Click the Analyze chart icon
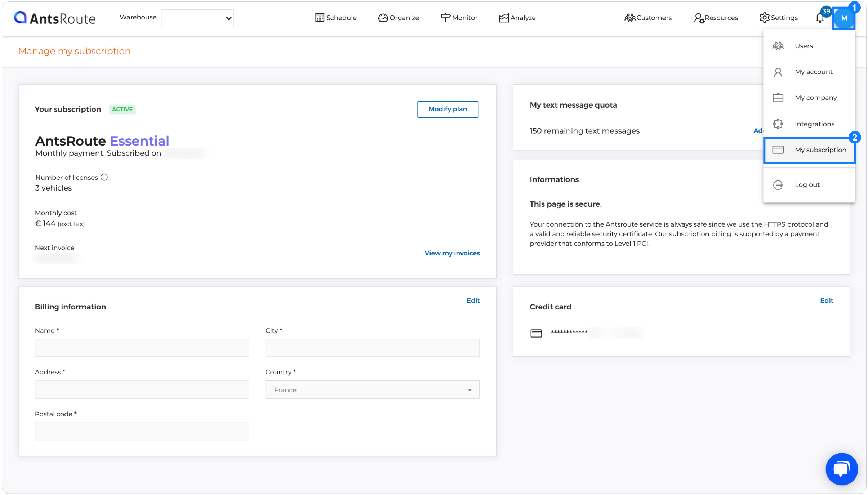Screen dimensions: 868x495 click(504, 18)
